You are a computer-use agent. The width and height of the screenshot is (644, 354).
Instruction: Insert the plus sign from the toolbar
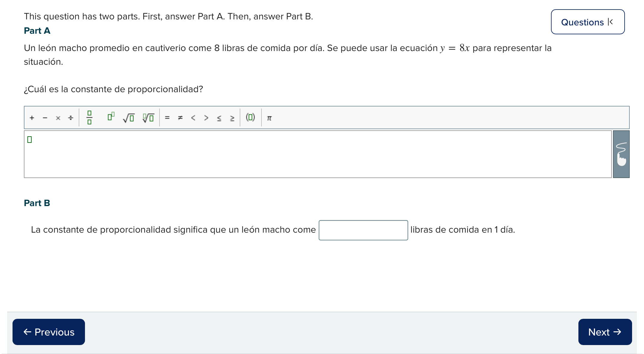31,118
